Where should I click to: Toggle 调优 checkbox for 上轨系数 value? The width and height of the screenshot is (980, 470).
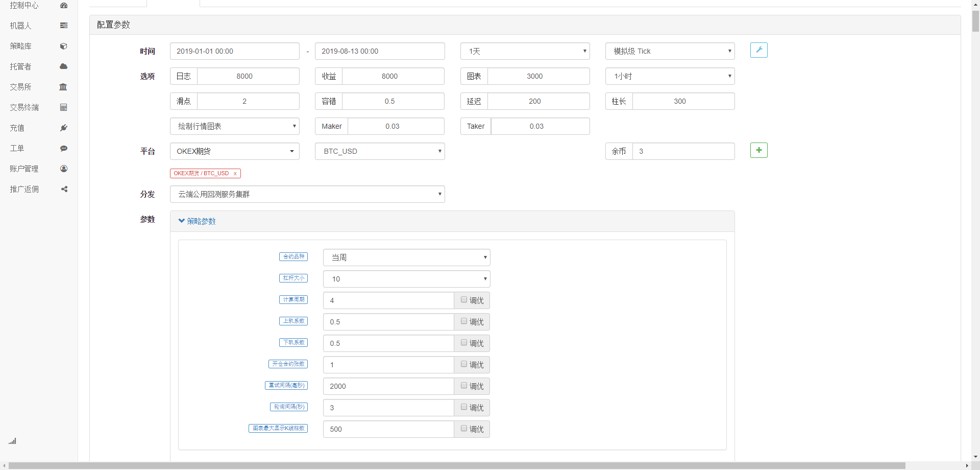[464, 321]
